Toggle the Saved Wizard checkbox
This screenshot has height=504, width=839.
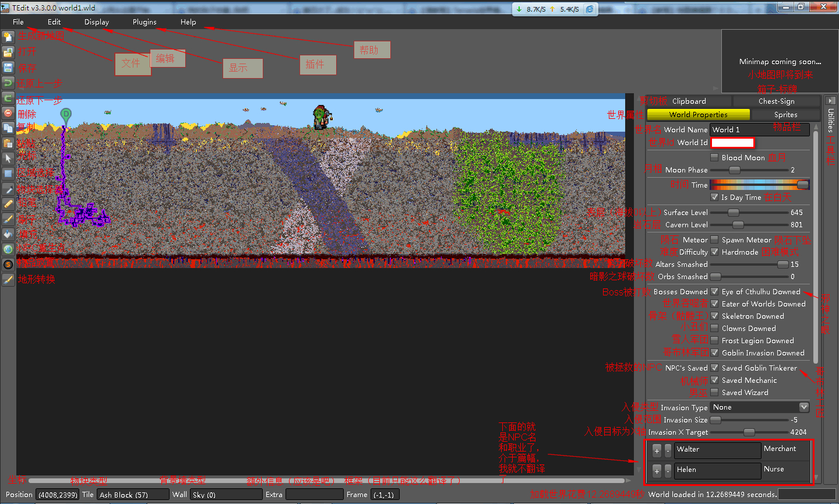point(714,392)
